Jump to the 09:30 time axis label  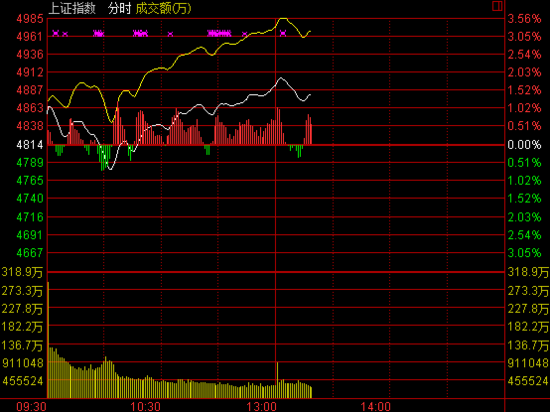[x=31, y=407]
